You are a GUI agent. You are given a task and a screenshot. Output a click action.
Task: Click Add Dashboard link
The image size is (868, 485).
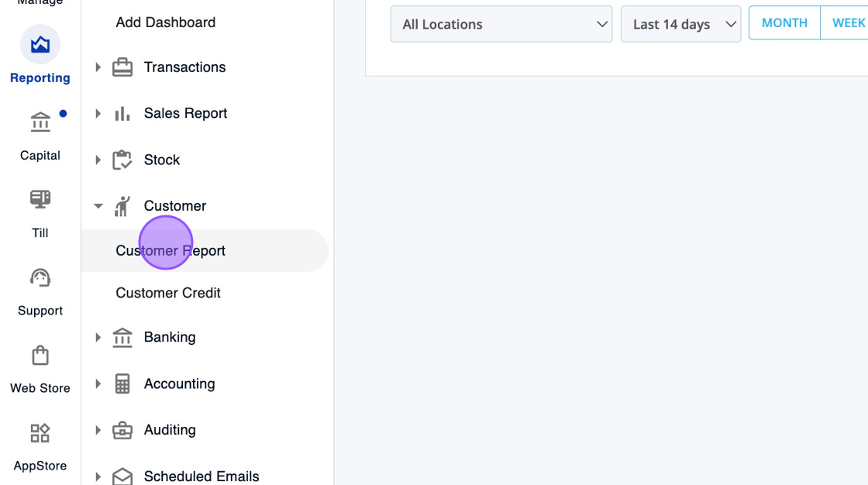(x=166, y=22)
